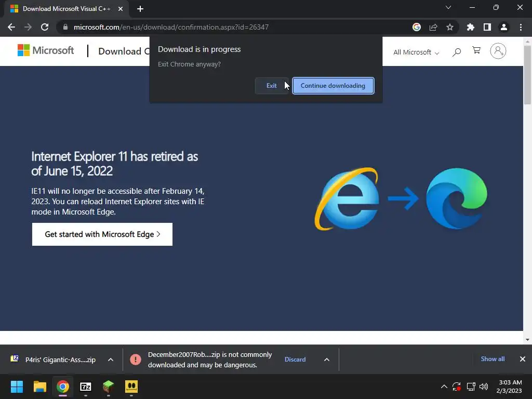
Task: Bookmark this page with the star icon
Action: tap(450, 27)
